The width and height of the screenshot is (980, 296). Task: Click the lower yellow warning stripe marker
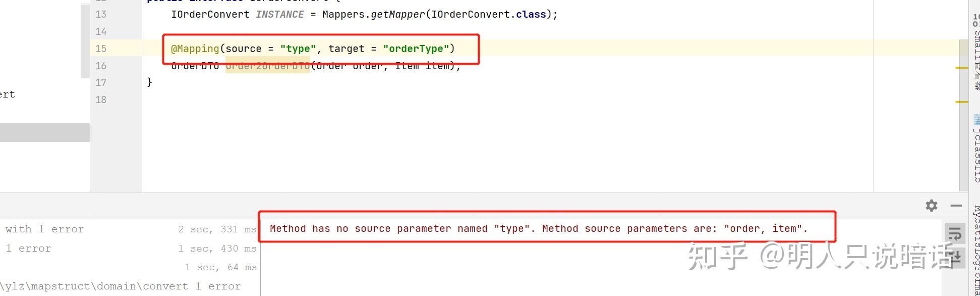point(961,102)
